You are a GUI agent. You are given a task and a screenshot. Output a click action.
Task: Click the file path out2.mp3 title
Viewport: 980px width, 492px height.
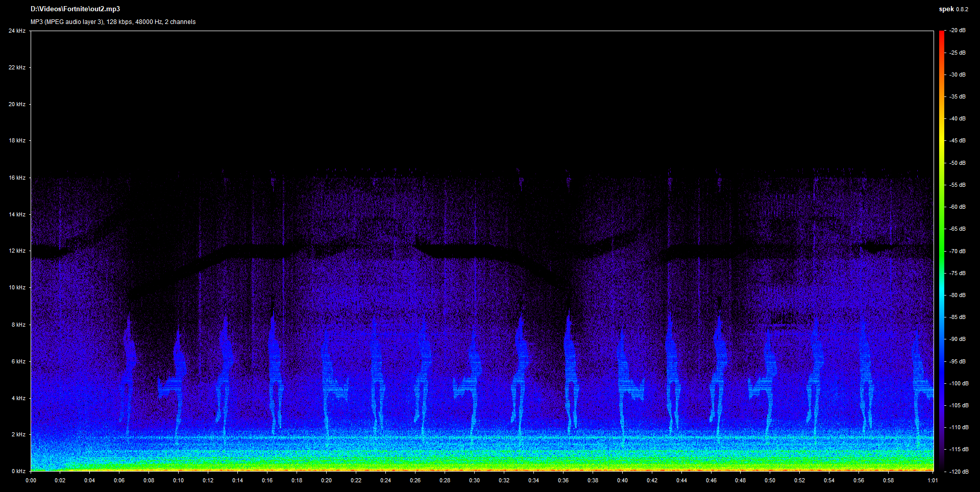75,9
